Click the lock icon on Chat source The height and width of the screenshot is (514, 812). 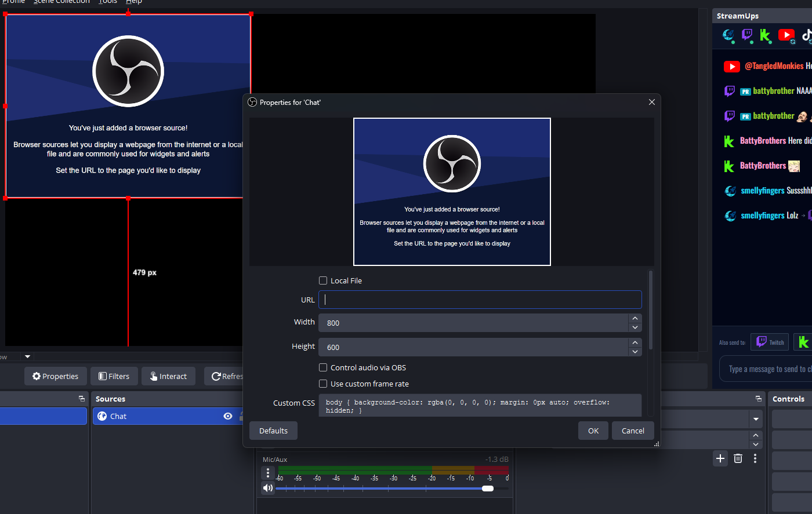tap(241, 416)
